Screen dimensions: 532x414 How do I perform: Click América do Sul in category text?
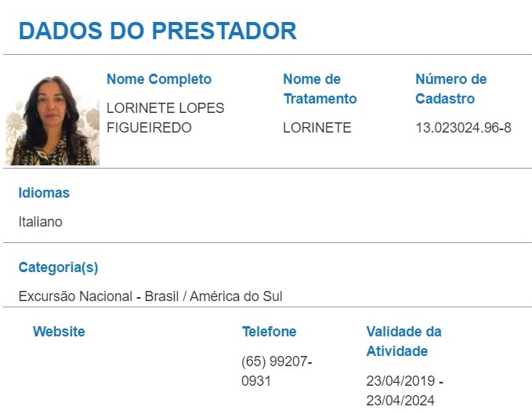click(236, 296)
